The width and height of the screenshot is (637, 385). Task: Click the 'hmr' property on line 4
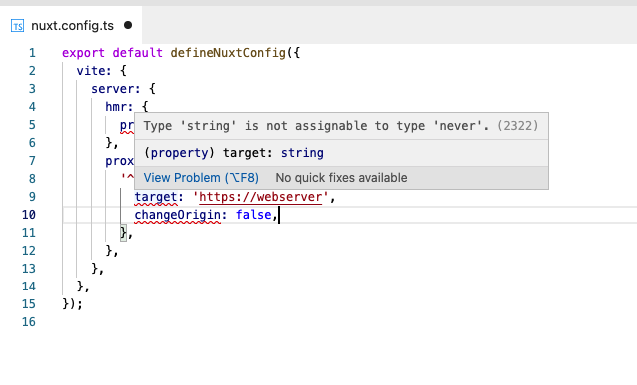(x=116, y=106)
